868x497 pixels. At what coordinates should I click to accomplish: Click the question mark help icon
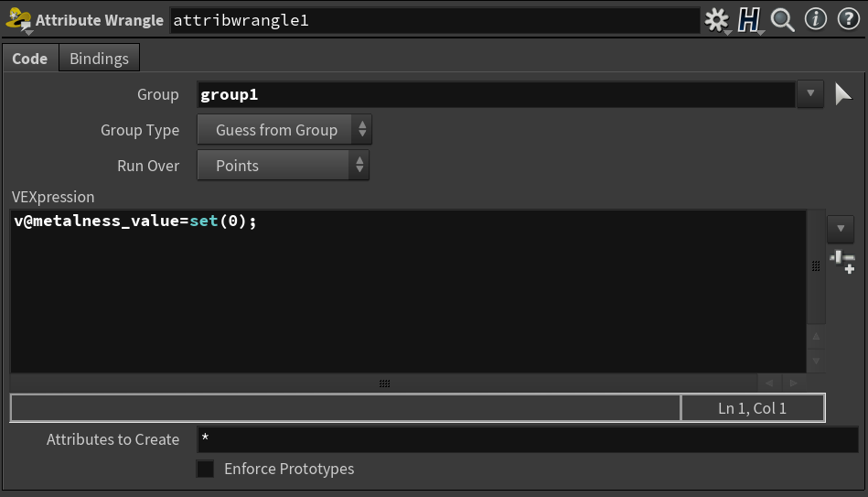point(848,19)
